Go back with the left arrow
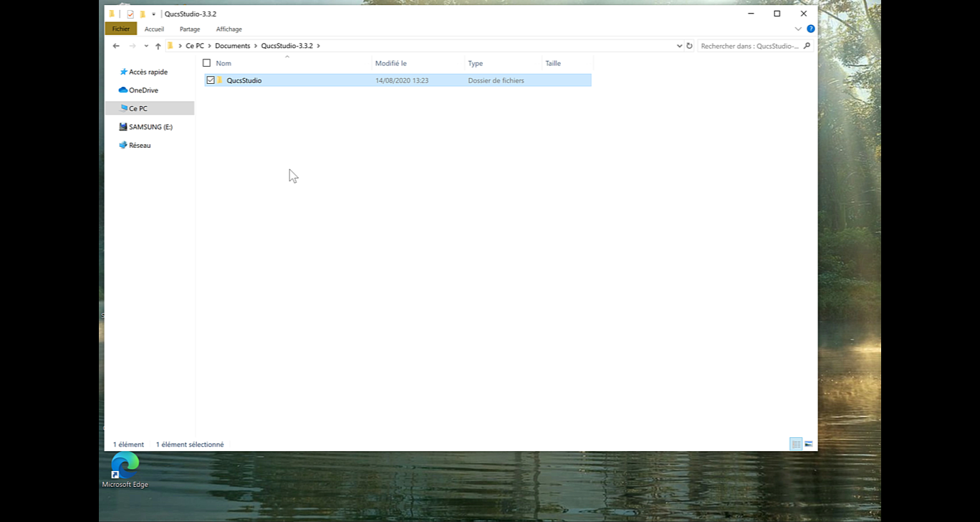 116,46
